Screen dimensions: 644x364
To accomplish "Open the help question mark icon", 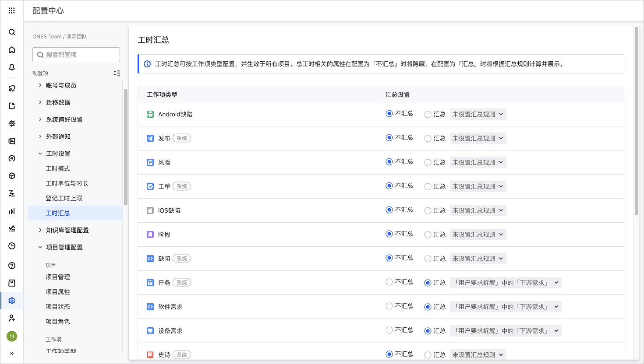I will point(12,266).
